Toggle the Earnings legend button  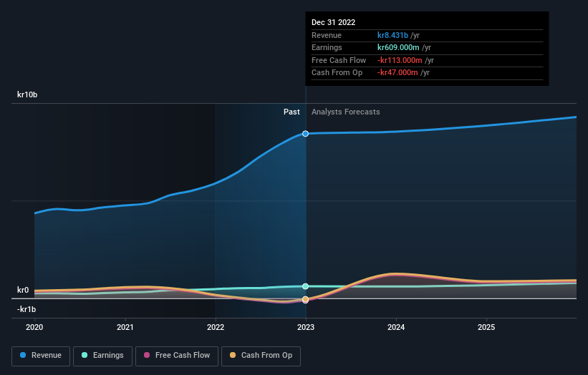(x=102, y=356)
